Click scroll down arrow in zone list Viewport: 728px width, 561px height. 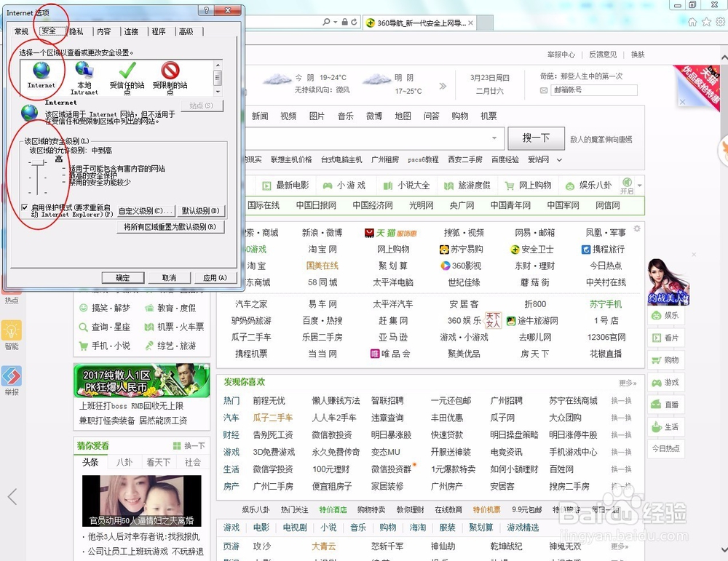(217, 92)
